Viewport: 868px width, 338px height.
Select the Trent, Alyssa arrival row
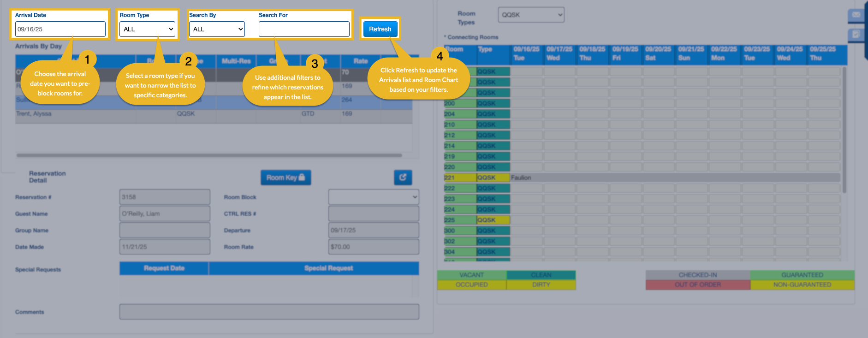[92, 114]
